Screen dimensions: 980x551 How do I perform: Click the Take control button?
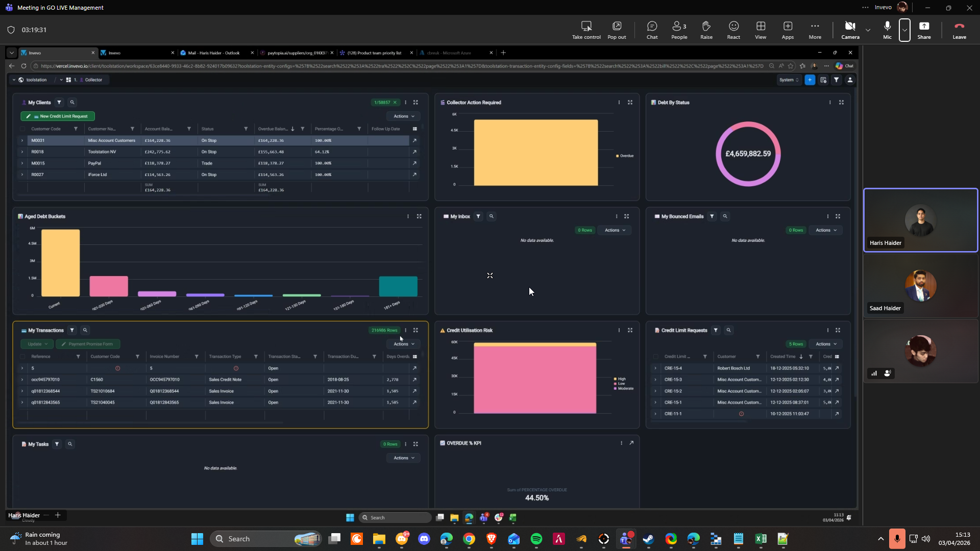pyautogui.click(x=586, y=30)
